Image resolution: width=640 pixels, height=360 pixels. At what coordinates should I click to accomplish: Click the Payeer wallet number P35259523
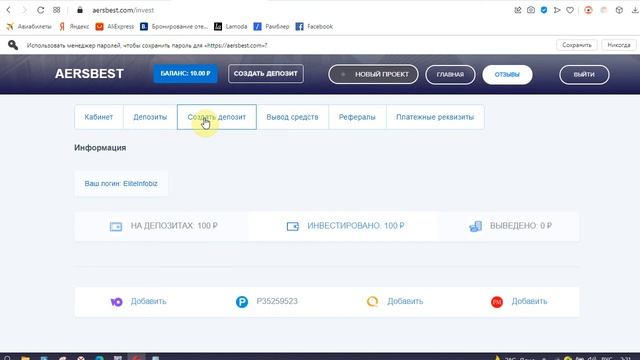277,301
